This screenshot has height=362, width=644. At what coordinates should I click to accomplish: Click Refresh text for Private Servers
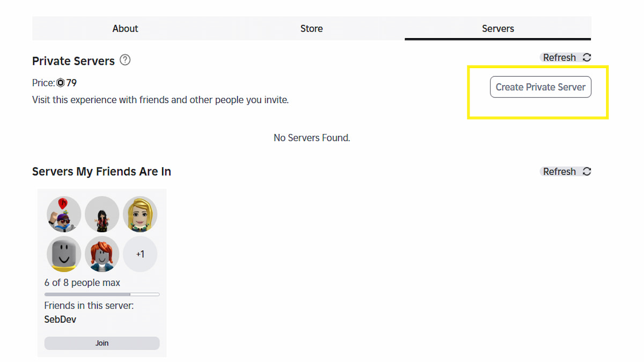[x=559, y=57]
